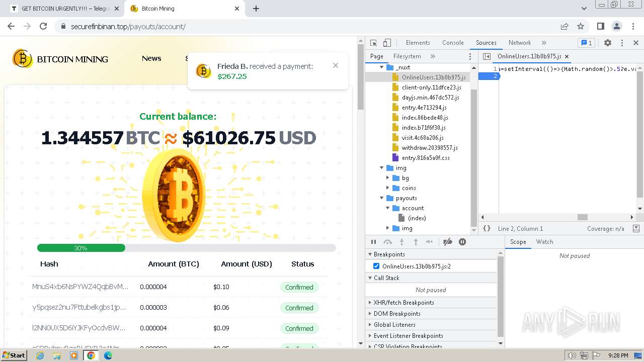
Task: Open DevTools settings gear
Action: point(608,43)
